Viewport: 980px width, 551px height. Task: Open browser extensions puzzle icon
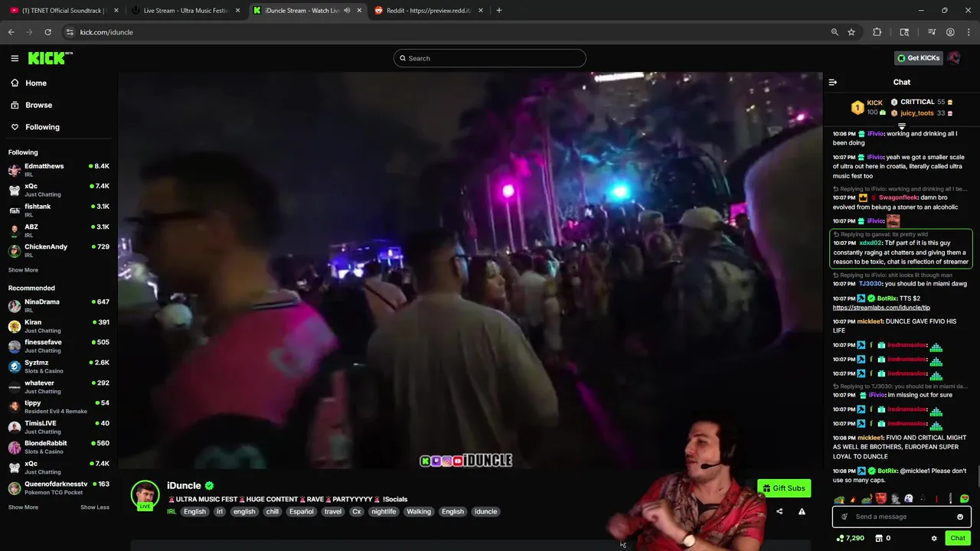(877, 32)
